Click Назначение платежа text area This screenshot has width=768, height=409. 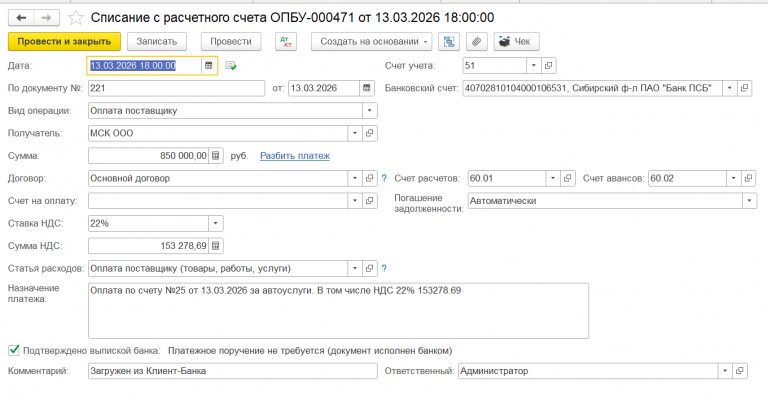click(x=338, y=311)
